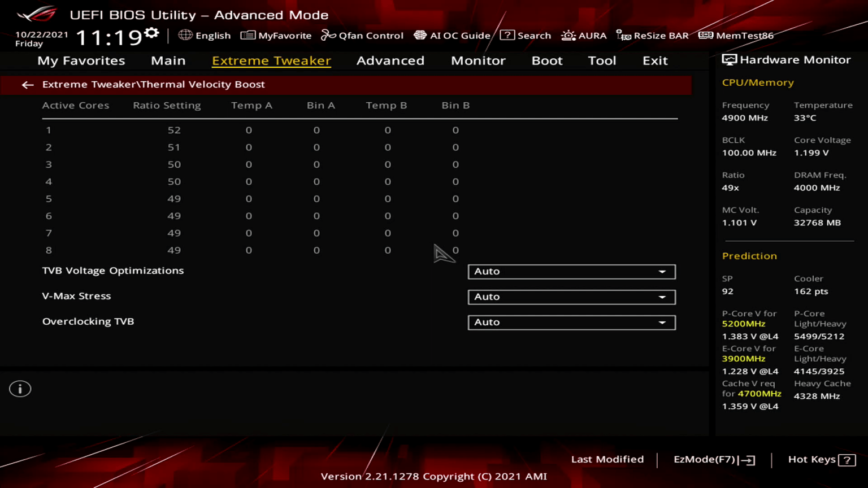
Task: Click the TVB Voltage Optimizations label
Action: point(113,271)
